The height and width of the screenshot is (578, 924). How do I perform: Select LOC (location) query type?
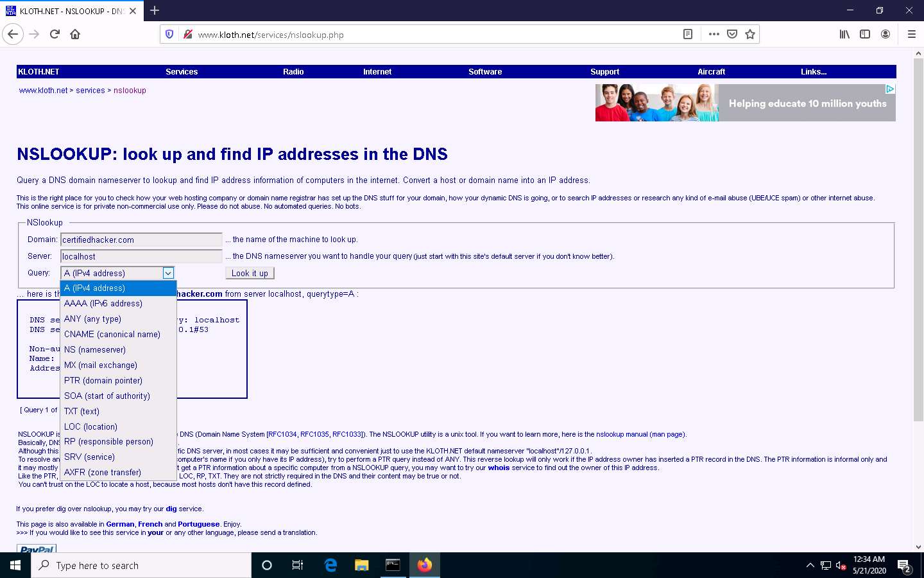point(118,427)
